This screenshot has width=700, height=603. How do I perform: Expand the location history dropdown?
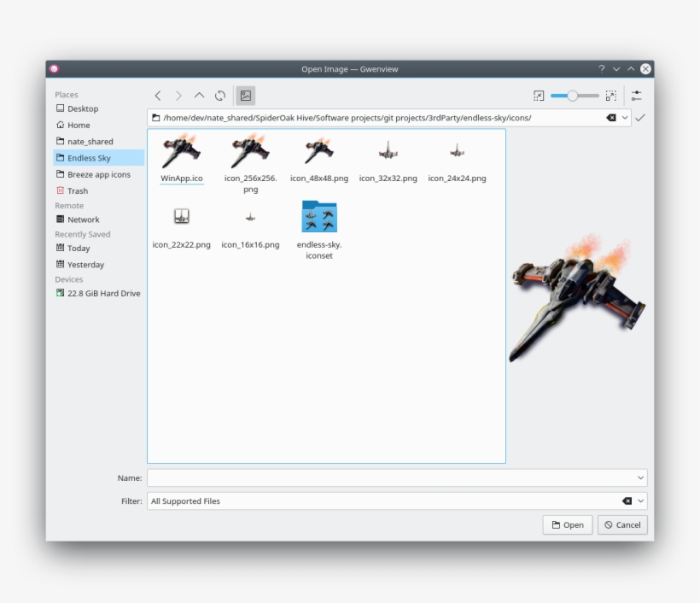coord(625,118)
